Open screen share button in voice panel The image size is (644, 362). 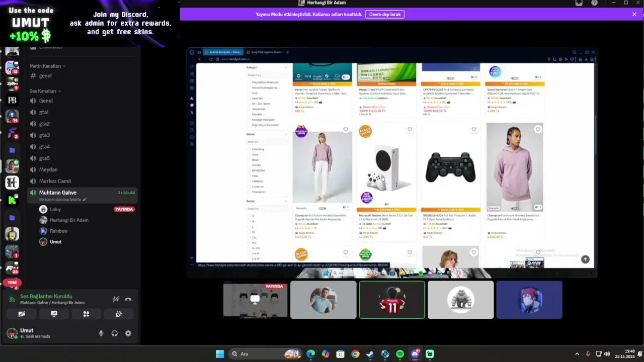click(x=54, y=314)
